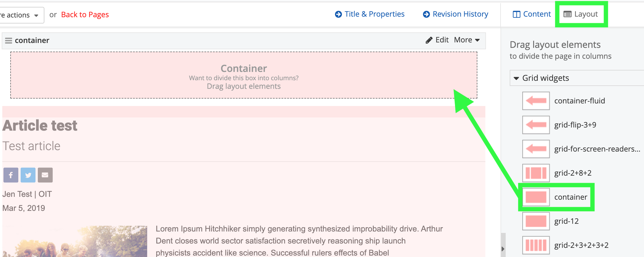Image resolution: width=644 pixels, height=257 pixels.
Task: Click the Mar 5, 2019 date
Action: pyautogui.click(x=24, y=208)
